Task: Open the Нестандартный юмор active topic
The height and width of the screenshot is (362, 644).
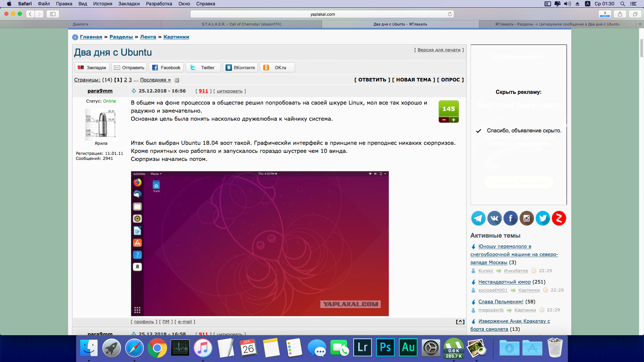Action: click(x=504, y=282)
